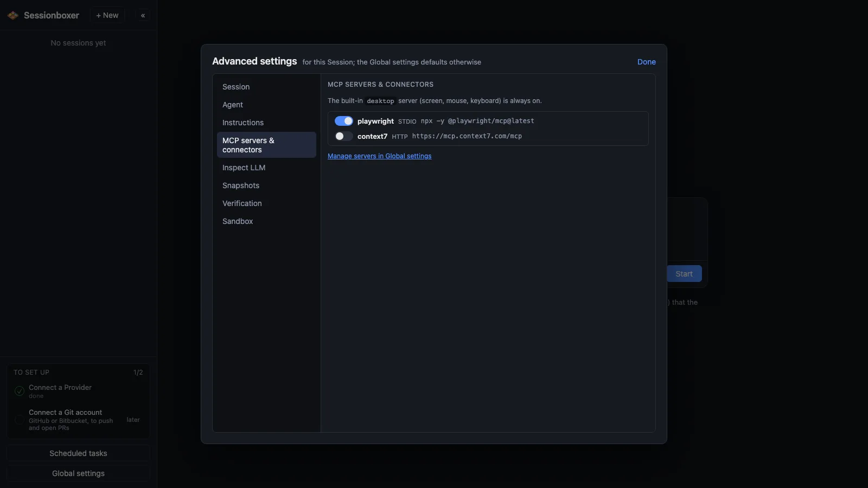Click the STDIO transport label
The image size is (868, 488).
(407, 121)
